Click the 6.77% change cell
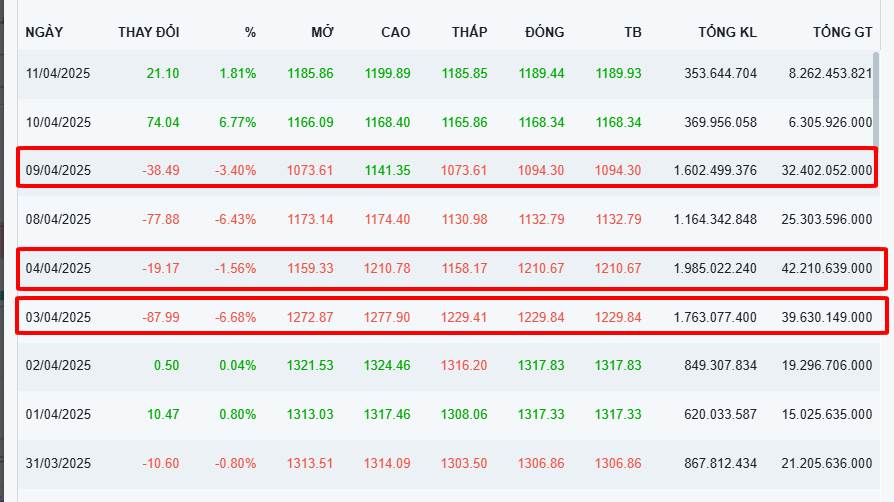Image resolution: width=894 pixels, height=502 pixels. [237, 122]
